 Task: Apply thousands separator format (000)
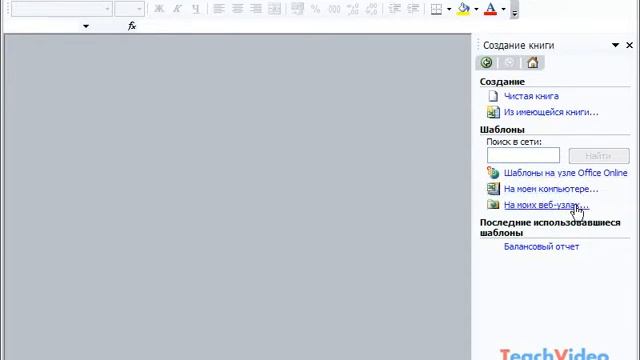pos(334,9)
